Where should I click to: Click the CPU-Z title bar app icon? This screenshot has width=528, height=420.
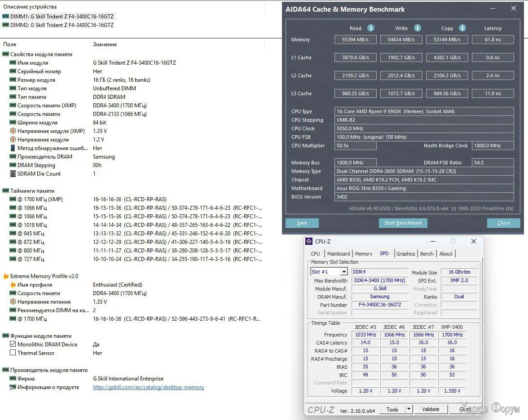click(309, 241)
